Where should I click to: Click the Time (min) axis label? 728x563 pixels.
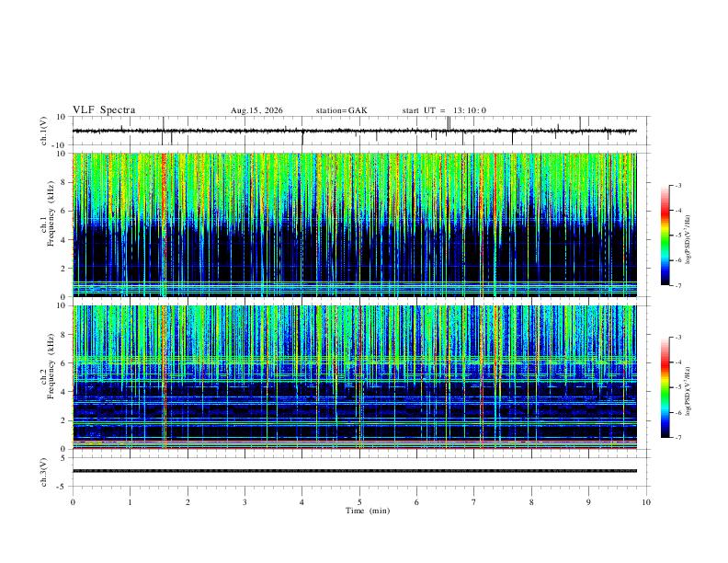pos(368,511)
